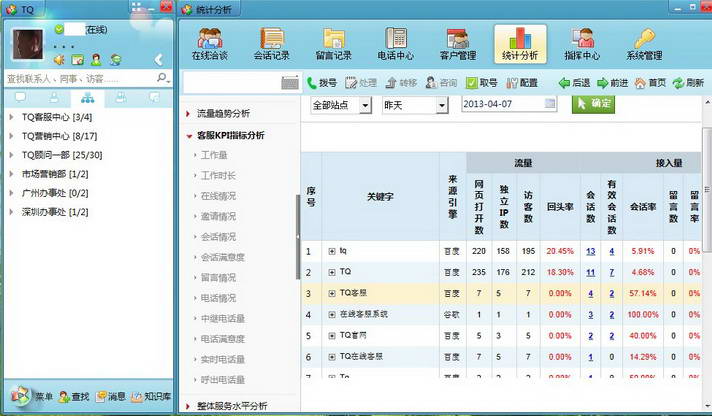Expand the tq keyword row plus box
Image resolution: width=712 pixels, height=416 pixels.
click(331, 251)
